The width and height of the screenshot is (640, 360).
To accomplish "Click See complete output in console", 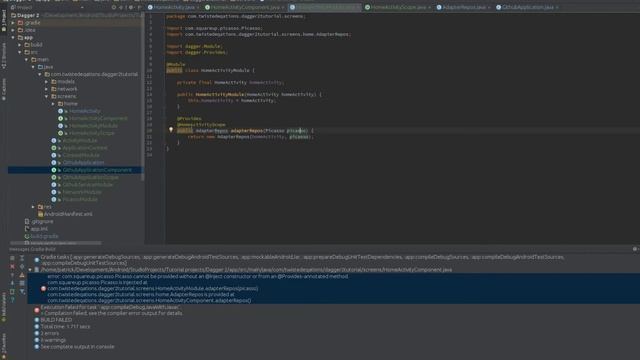I will (77, 347).
